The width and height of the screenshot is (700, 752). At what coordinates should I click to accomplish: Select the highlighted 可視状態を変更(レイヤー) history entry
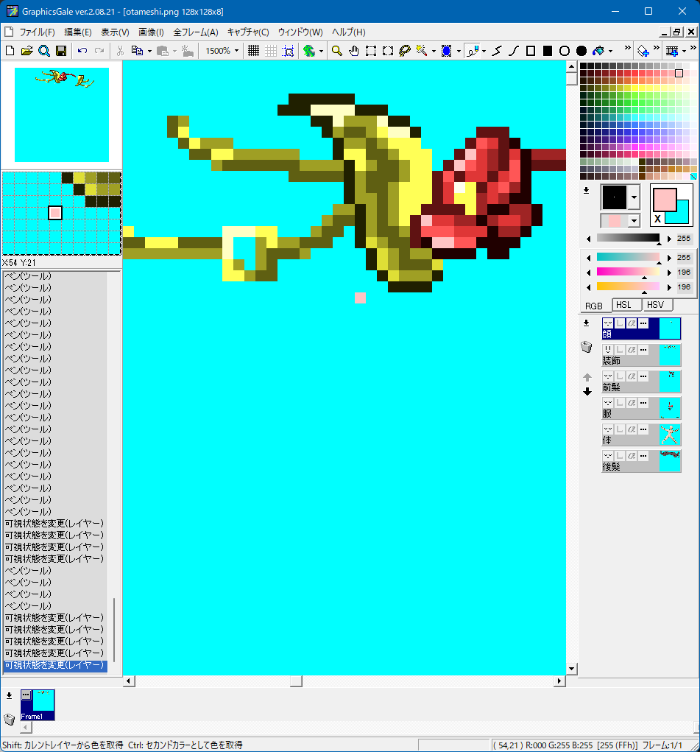54,664
